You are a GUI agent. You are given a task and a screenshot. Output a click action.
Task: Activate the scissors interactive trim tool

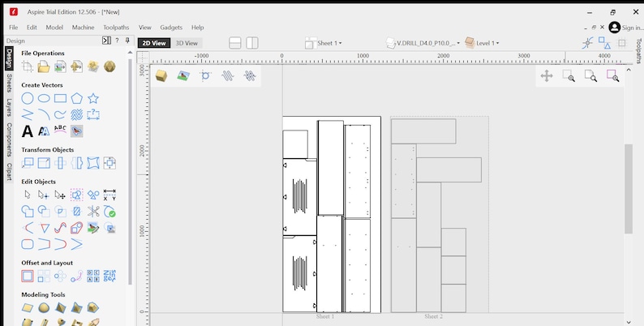pyautogui.click(x=93, y=211)
